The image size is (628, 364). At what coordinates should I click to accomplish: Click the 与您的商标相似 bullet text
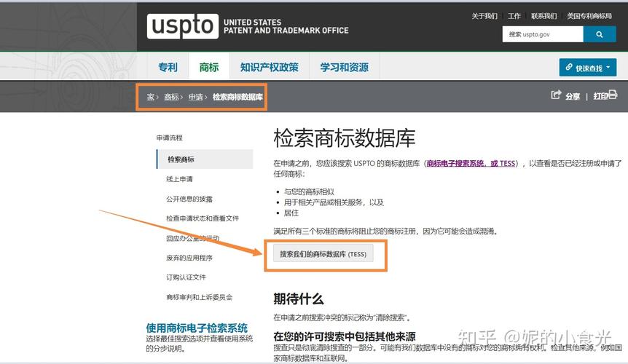tap(309, 191)
